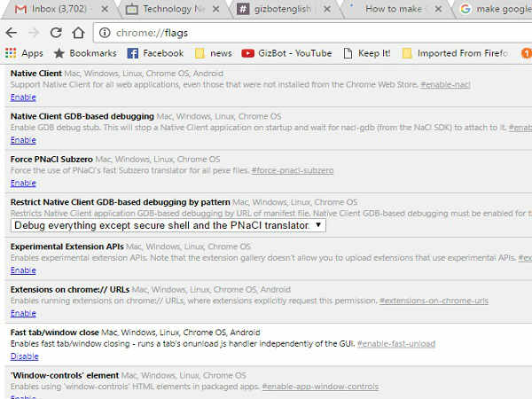Viewport: 532px width, 399px height.
Task: Reload the page with refresh icon
Action: tap(55, 33)
